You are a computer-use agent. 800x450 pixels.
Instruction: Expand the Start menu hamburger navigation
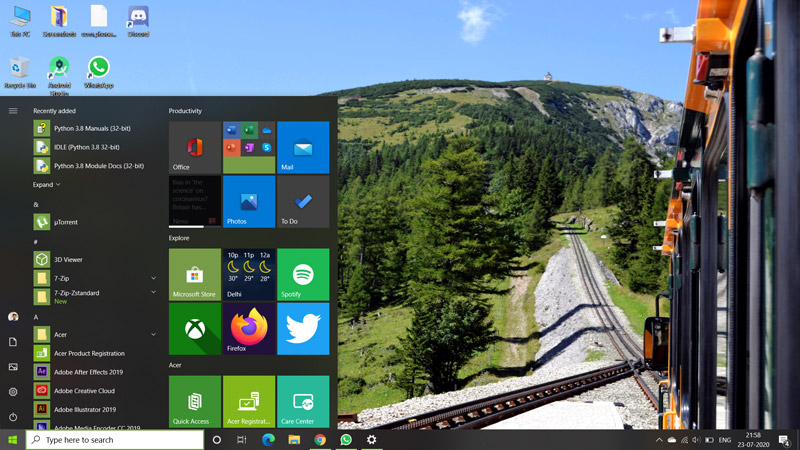[x=13, y=111]
